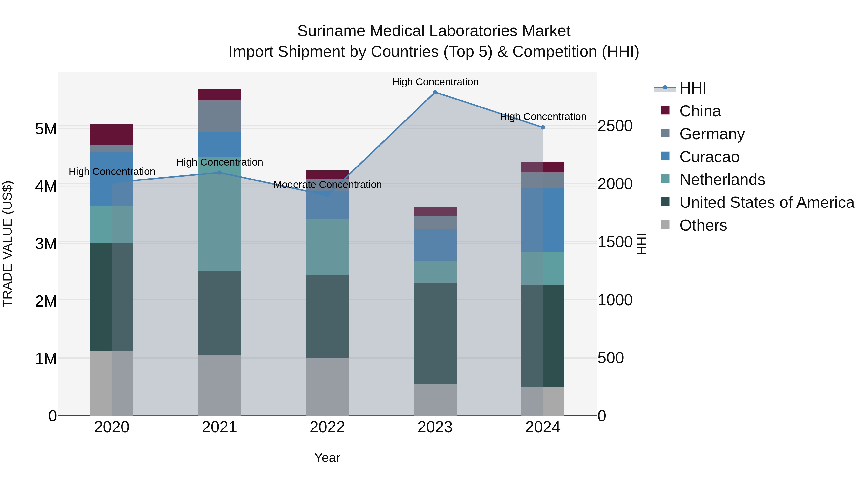868x488 pixels.
Task: Toggle the HHI line in the legend
Action: [680, 88]
